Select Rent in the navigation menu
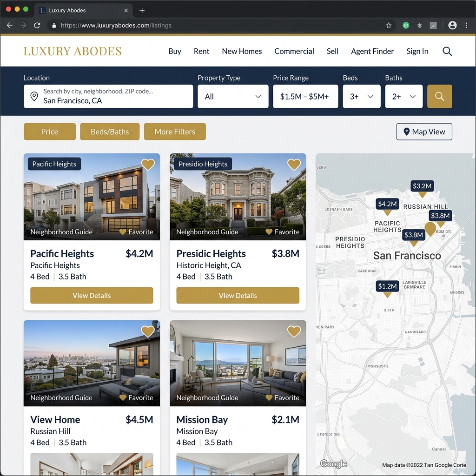The image size is (476, 476). pos(201,51)
